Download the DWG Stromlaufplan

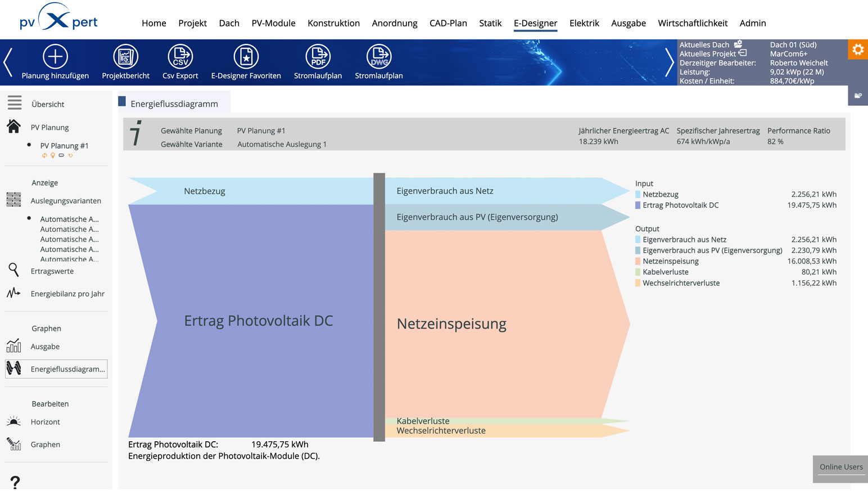coord(378,57)
